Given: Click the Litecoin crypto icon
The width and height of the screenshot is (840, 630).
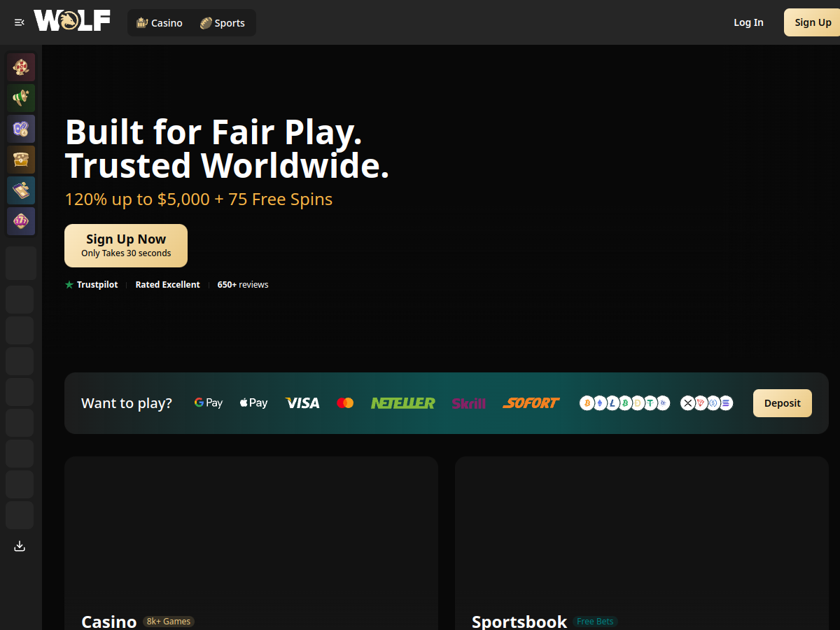Looking at the screenshot, I should [x=612, y=403].
